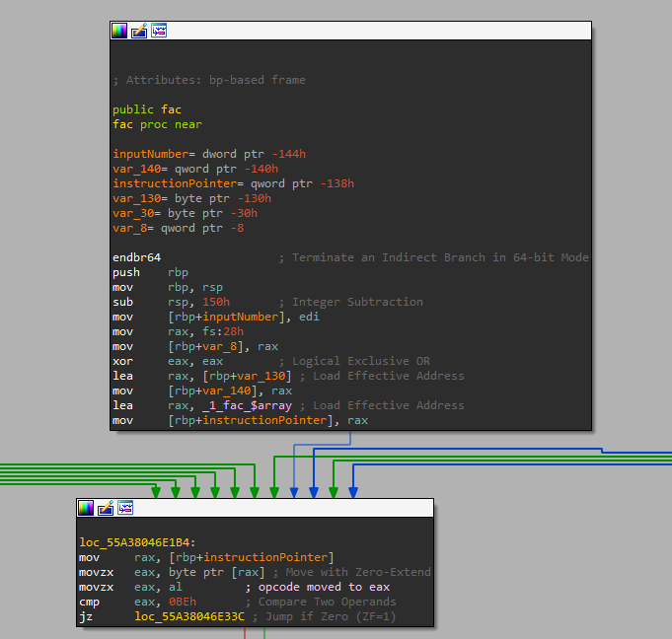The width and height of the screenshot is (672, 639).
Task: Click the node color icon in loc_55A38046E1B4 block
Action: click(86, 508)
